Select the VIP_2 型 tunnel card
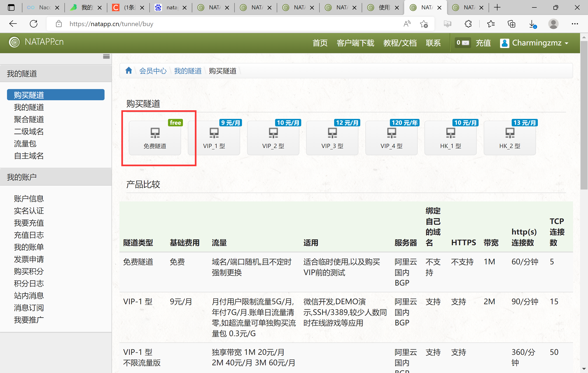588x373 pixels. click(273, 138)
